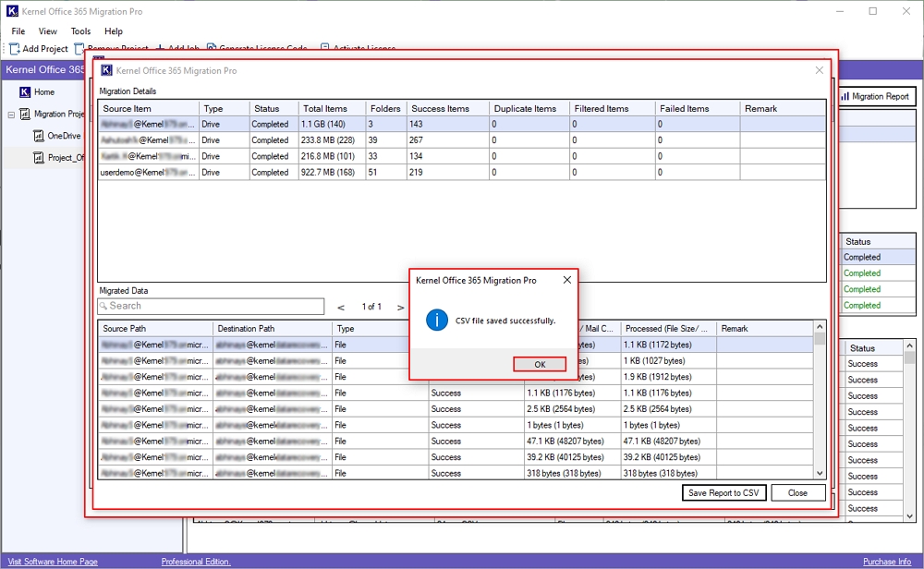Click the Save Report to CSV button
The height and width of the screenshot is (569, 924).
pyautogui.click(x=723, y=492)
